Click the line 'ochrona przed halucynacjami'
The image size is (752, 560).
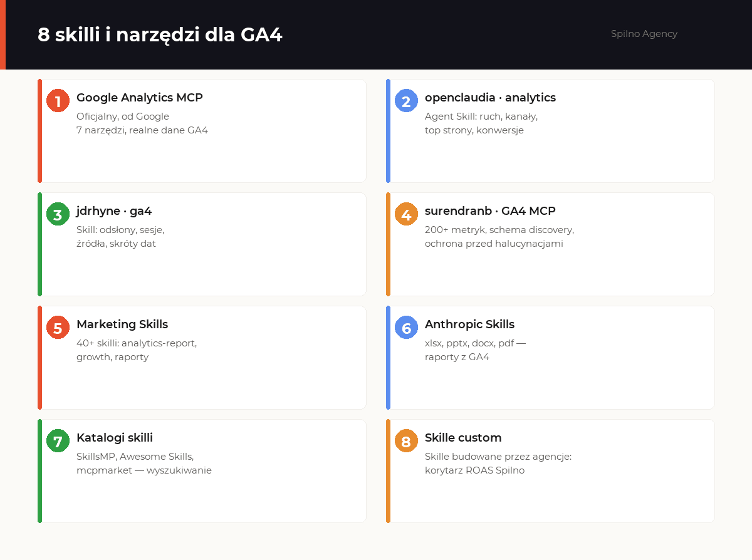point(494,244)
